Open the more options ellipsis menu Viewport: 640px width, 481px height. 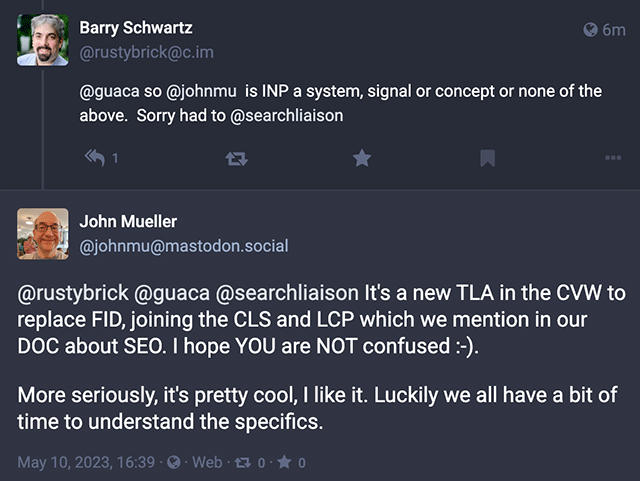(613, 158)
